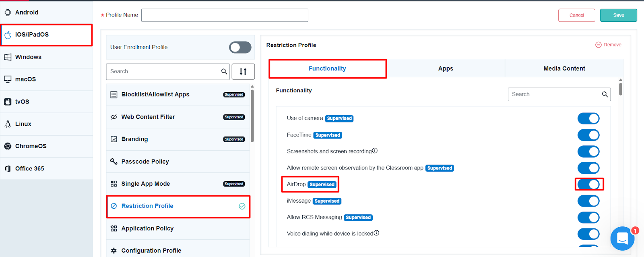The width and height of the screenshot is (644, 257).
Task: Click the macOS monitor icon
Action: (x=8, y=79)
